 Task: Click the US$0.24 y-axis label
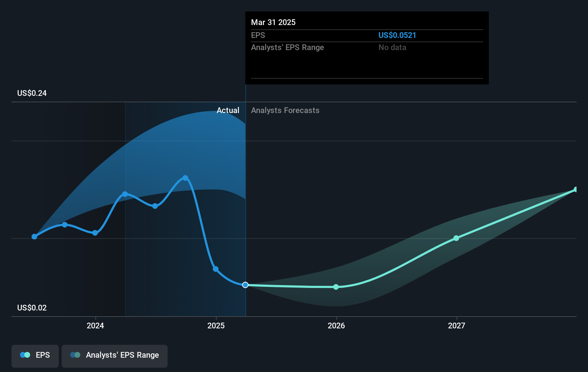(32, 93)
